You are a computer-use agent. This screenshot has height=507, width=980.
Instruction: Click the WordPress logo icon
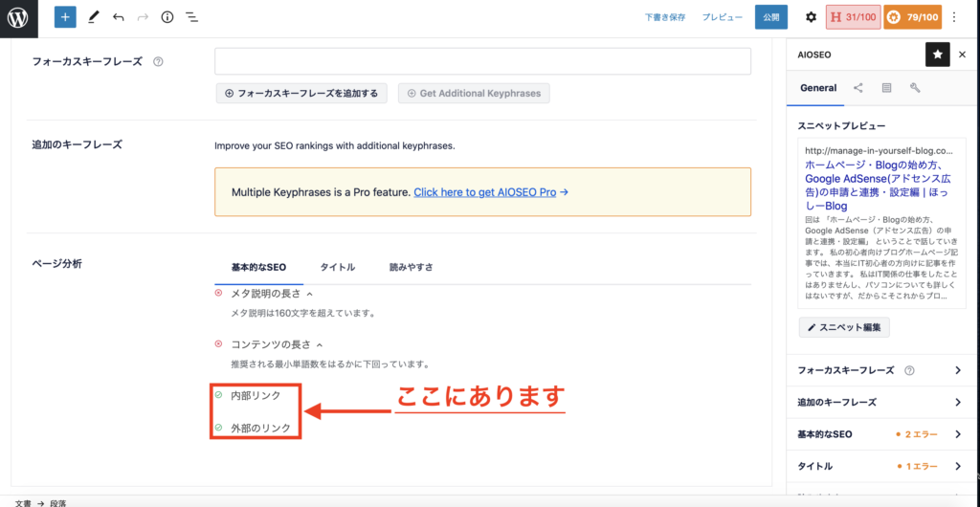click(19, 19)
